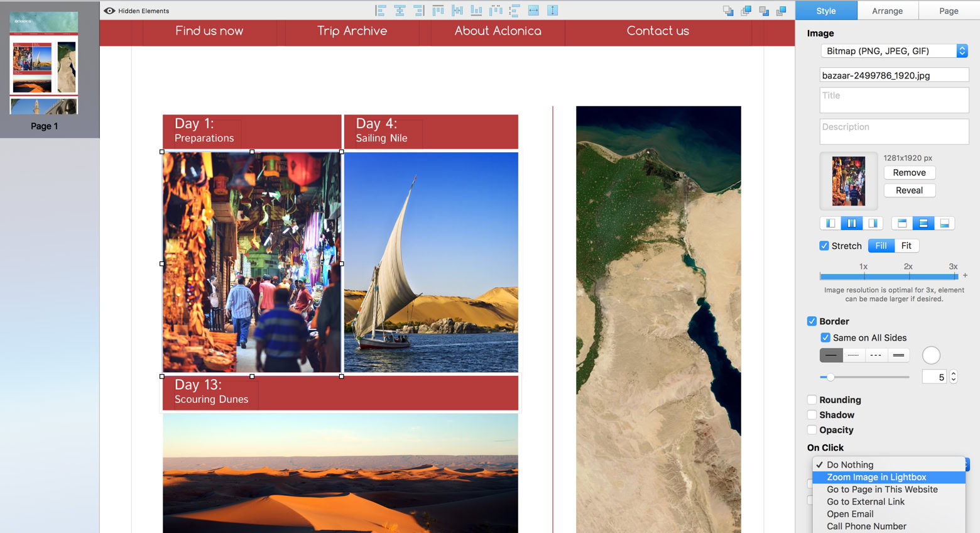Click the make same width icon
The width and height of the screenshot is (980, 533).
coord(533,11)
